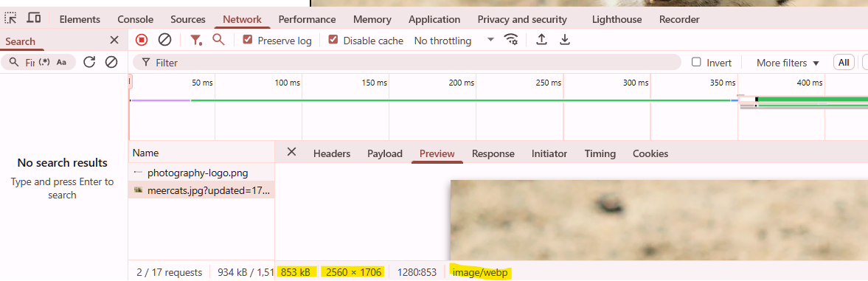Click the inspect element selector icon

tap(10, 18)
